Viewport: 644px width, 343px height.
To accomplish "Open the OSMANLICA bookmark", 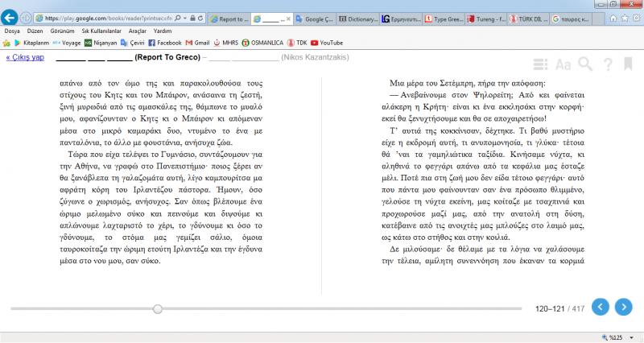I will point(262,43).
